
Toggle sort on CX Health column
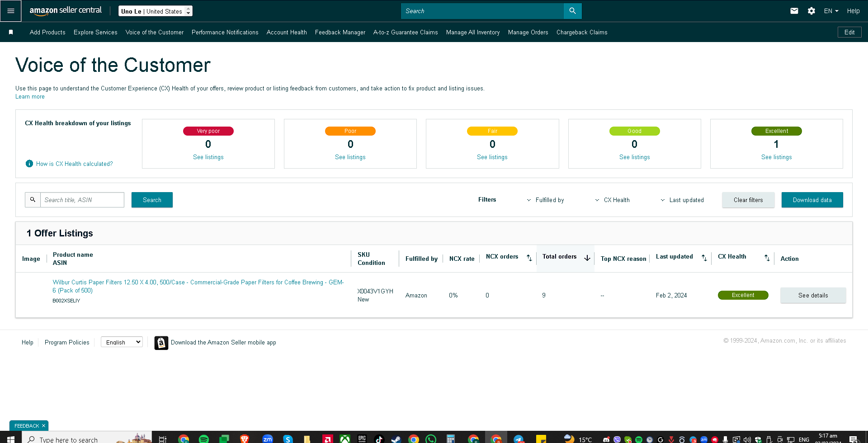tap(767, 258)
